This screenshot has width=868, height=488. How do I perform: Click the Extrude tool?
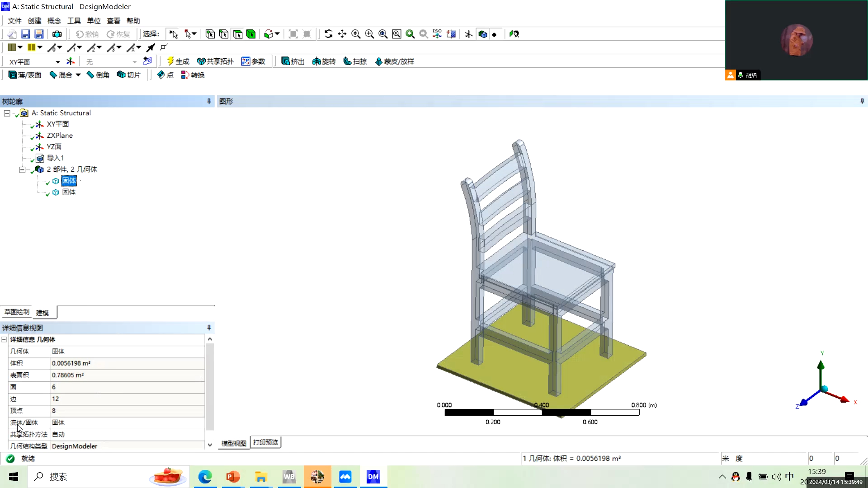(292, 61)
